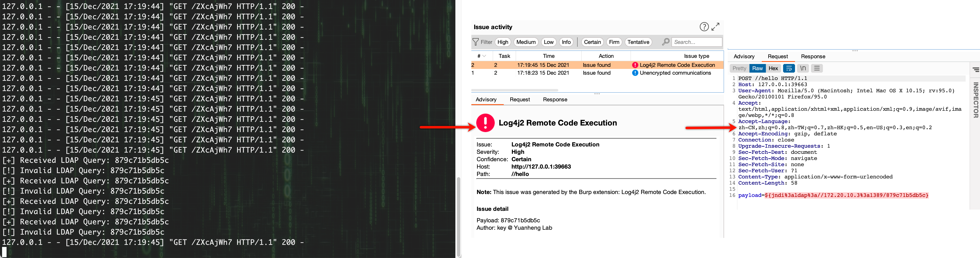
Task: Toggle line wrap icon in request editor
Action: click(x=789, y=68)
